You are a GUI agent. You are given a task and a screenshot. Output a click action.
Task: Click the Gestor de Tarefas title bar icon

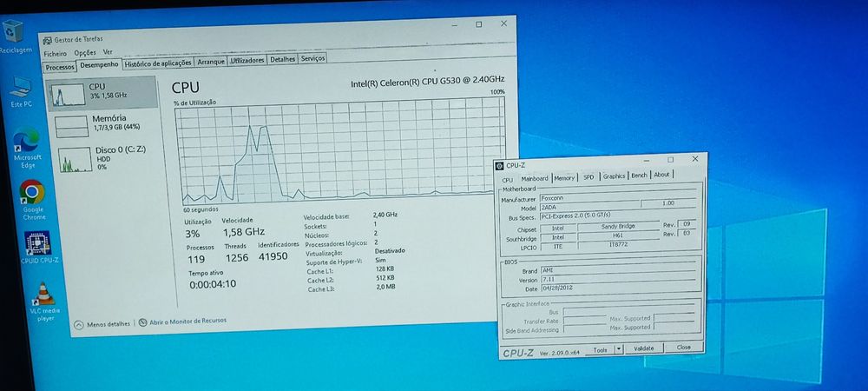(x=48, y=40)
